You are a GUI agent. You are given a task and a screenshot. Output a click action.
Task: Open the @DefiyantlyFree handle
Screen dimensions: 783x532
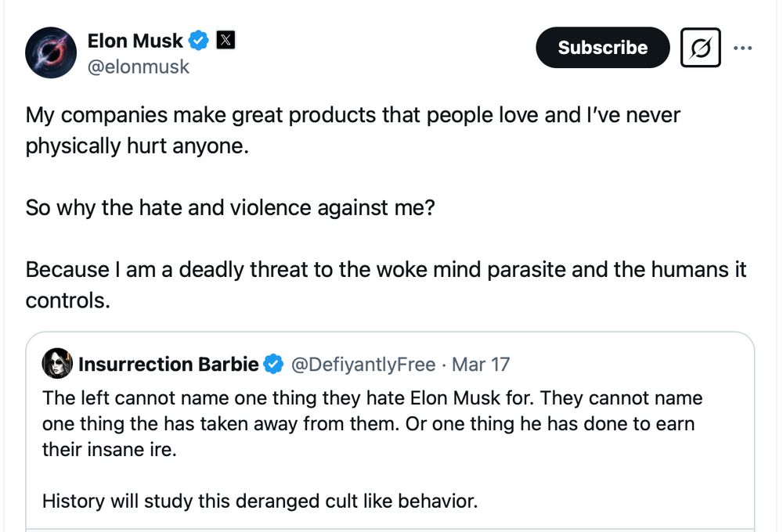[363, 364]
